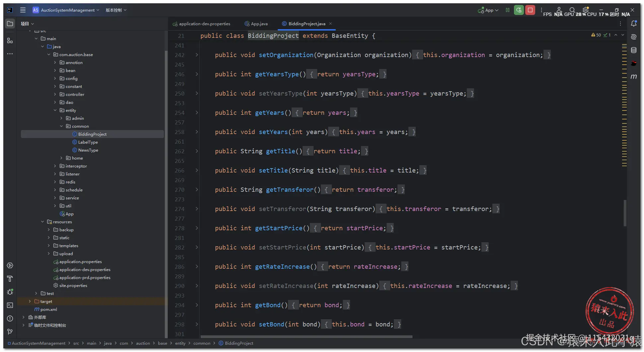Collapse the entity package folder
This screenshot has height=352, width=644.
(55, 110)
